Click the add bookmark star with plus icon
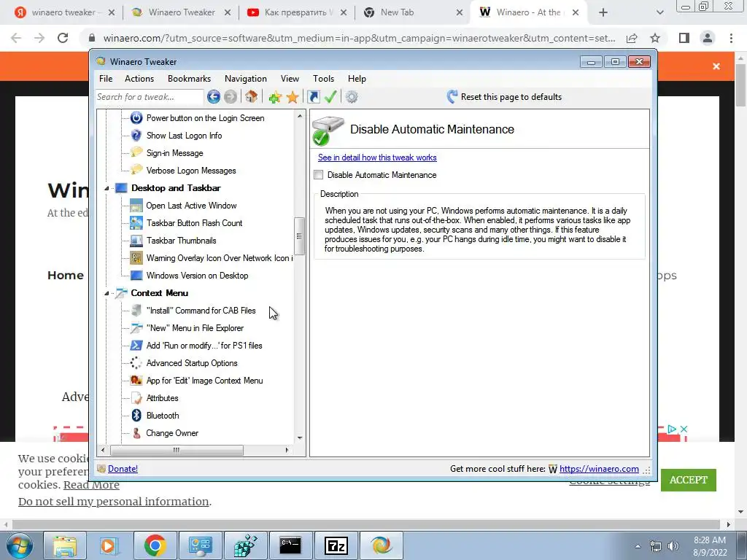747x560 pixels. click(275, 97)
